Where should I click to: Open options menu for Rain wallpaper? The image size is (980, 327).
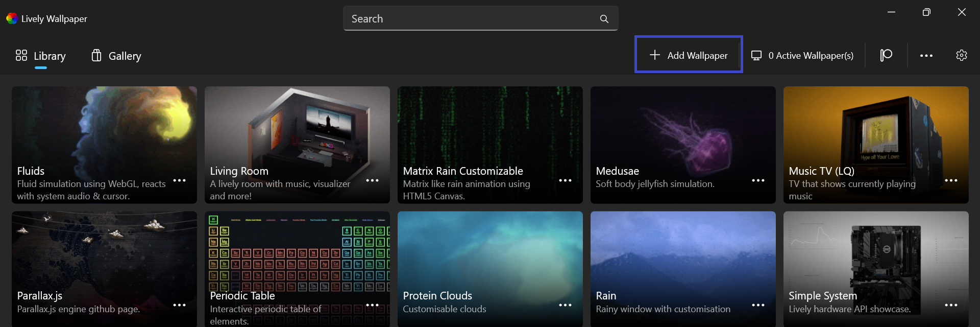point(758,305)
